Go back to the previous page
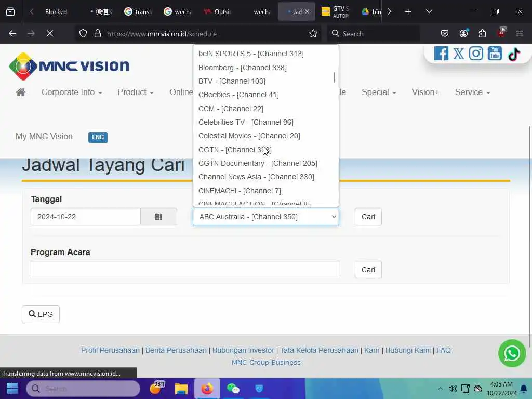 (12, 34)
